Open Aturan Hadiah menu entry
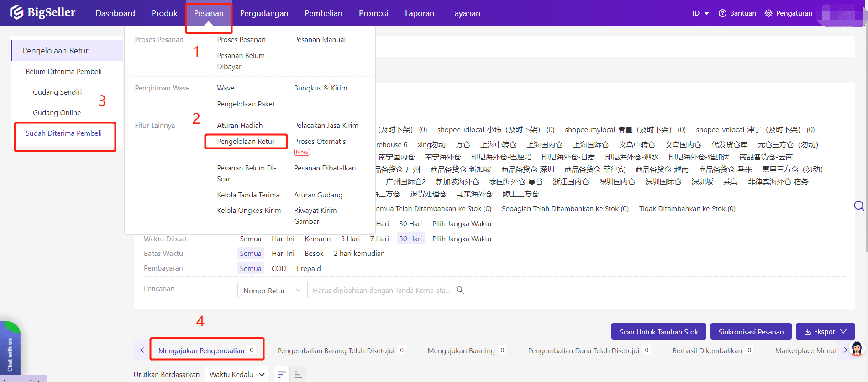The height and width of the screenshot is (382, 868). click(240, 126)
